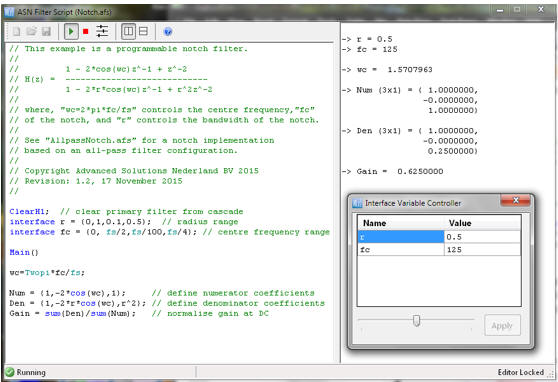Minimize the ASN Filter Script window

point(500,10)
